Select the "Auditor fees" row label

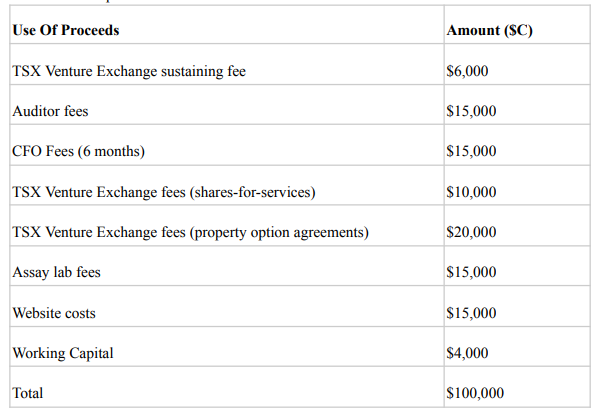[x=50, y=111]
